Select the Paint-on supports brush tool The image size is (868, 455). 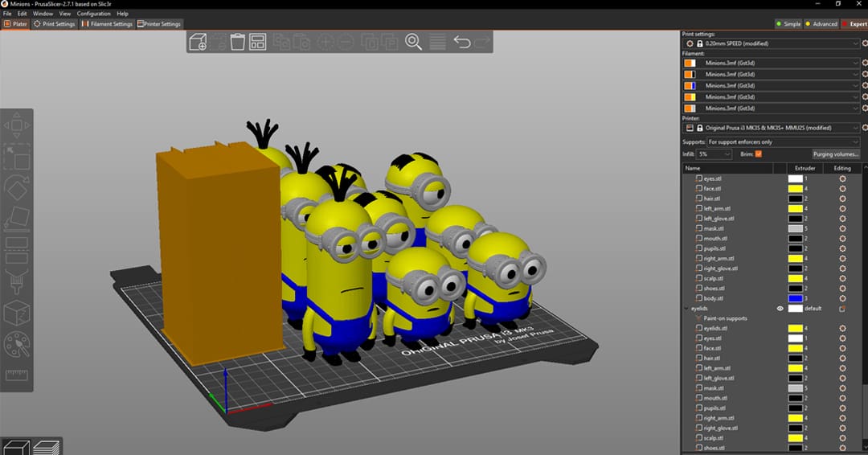[x=17, y=281]
